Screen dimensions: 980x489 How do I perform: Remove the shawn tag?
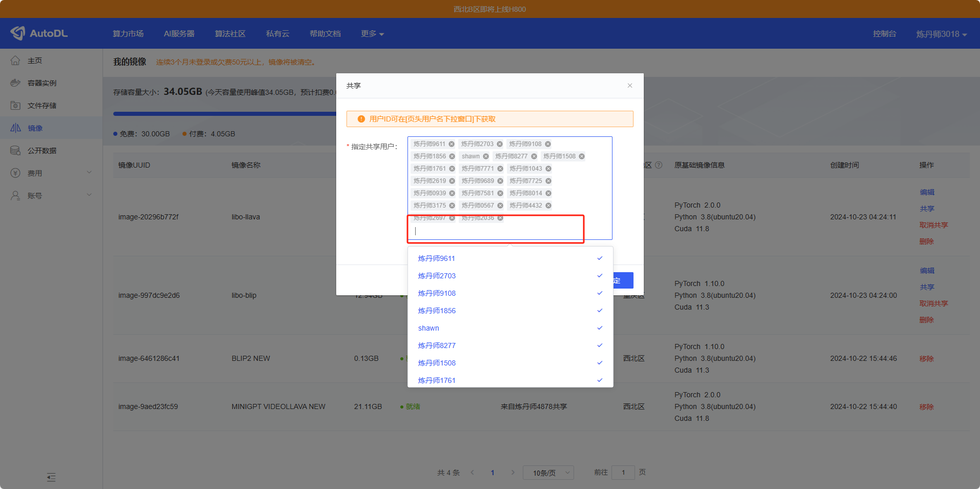pos(486,156)
